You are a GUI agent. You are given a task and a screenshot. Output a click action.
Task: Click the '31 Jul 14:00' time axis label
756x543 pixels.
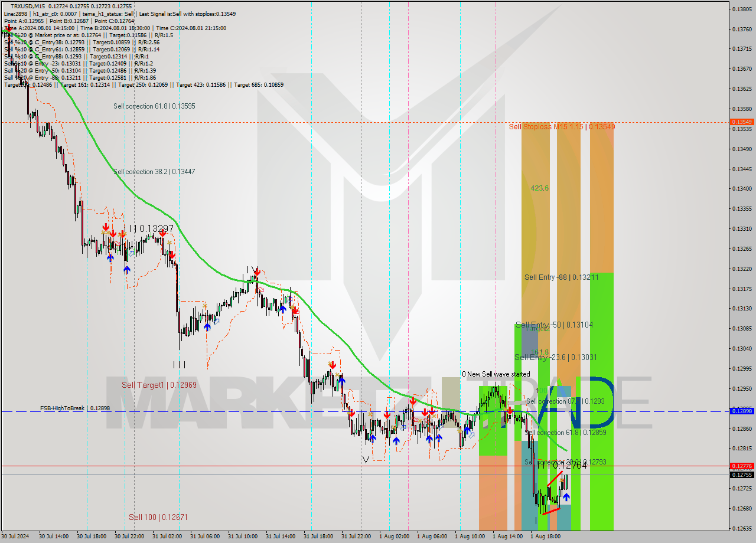(281, 537)
